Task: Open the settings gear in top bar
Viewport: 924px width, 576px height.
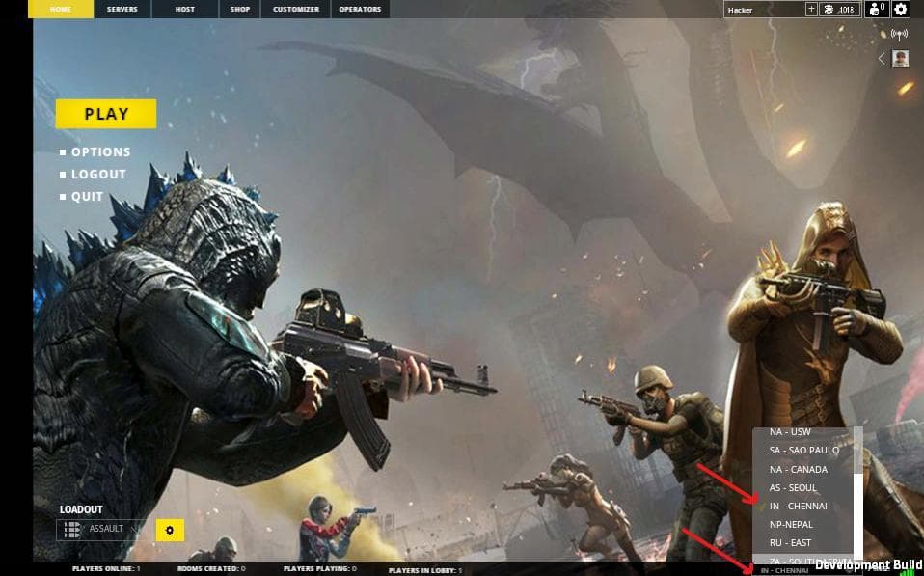Action: click(x=901, y=9)
